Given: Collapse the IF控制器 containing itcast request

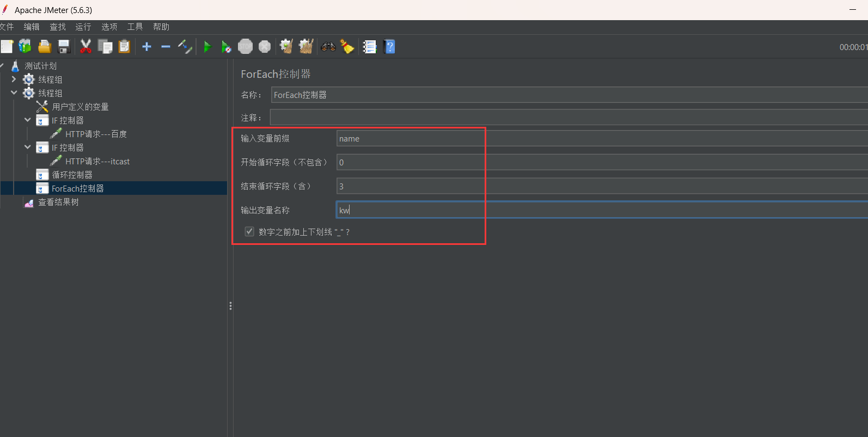Looking at the screenshot, I should click(x=28, y=147).
